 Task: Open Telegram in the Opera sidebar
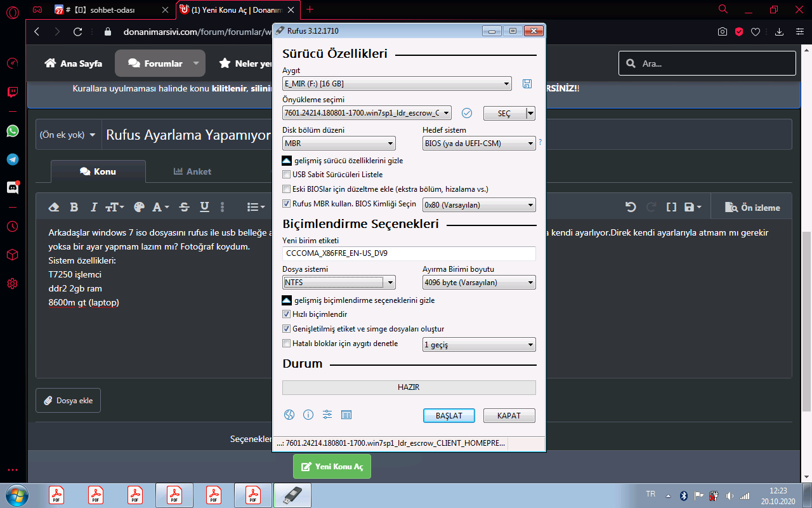pos(12,159)
